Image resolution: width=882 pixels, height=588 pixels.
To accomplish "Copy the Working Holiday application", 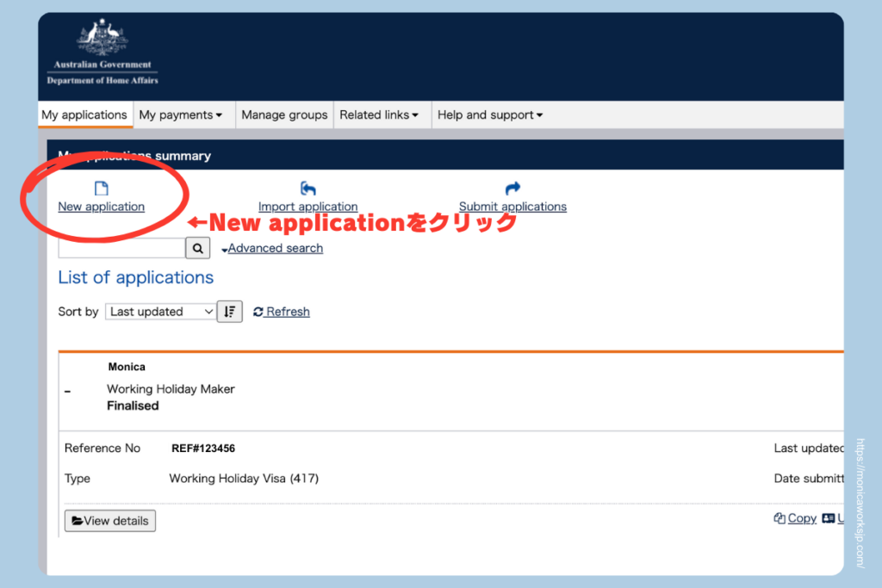I will (795, 518).
